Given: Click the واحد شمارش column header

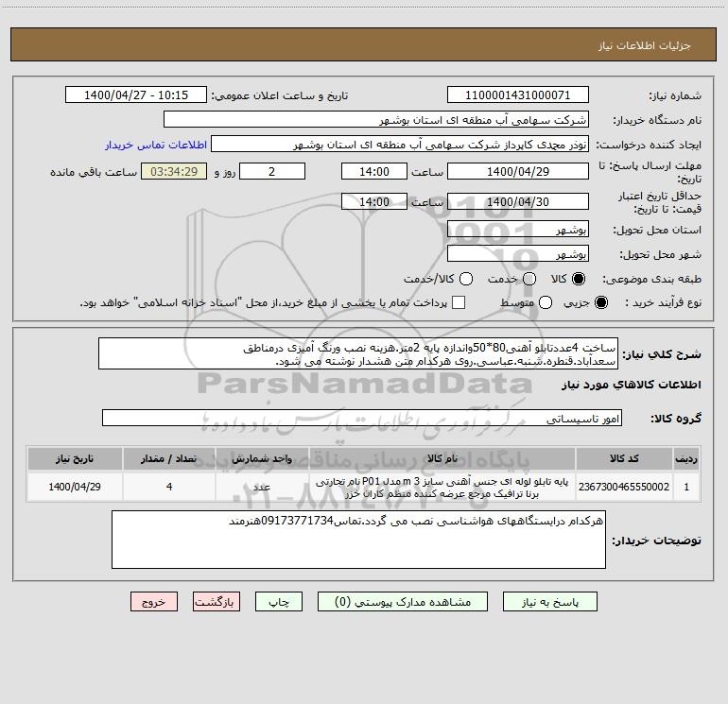Looking at the screenshot, I should [262, 458].
